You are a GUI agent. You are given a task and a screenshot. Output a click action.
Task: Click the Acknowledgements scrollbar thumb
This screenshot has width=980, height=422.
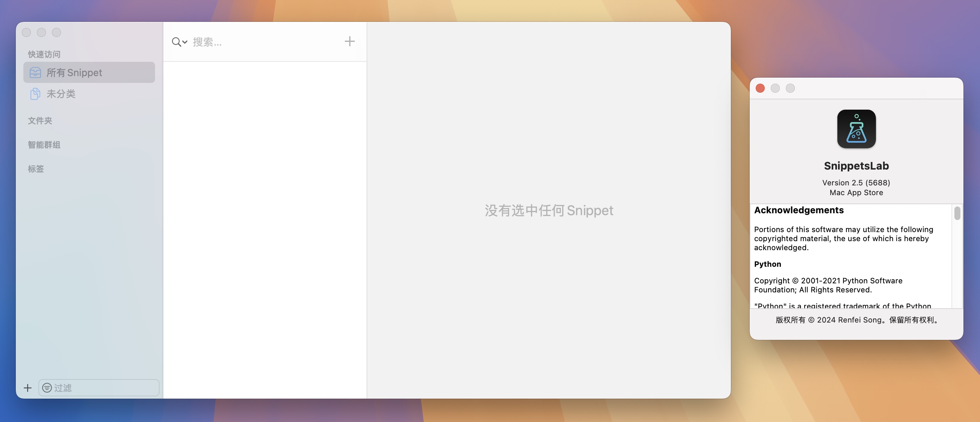[957, 213]
